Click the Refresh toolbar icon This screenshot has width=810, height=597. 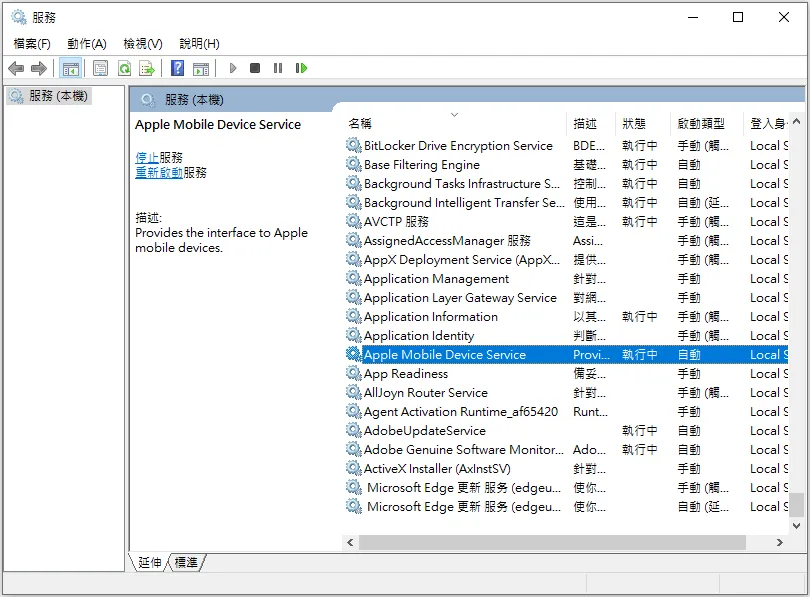point(124,68)
